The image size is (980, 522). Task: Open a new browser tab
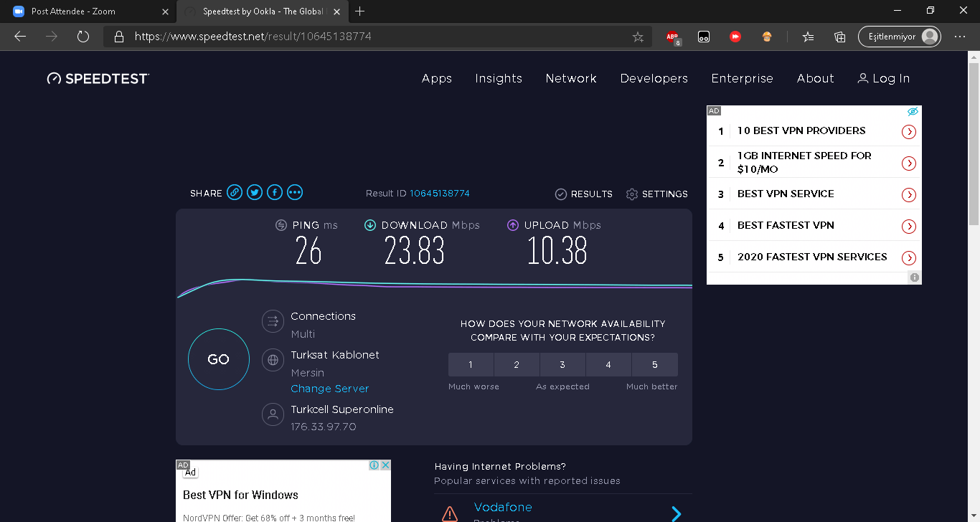pos(360,11)
